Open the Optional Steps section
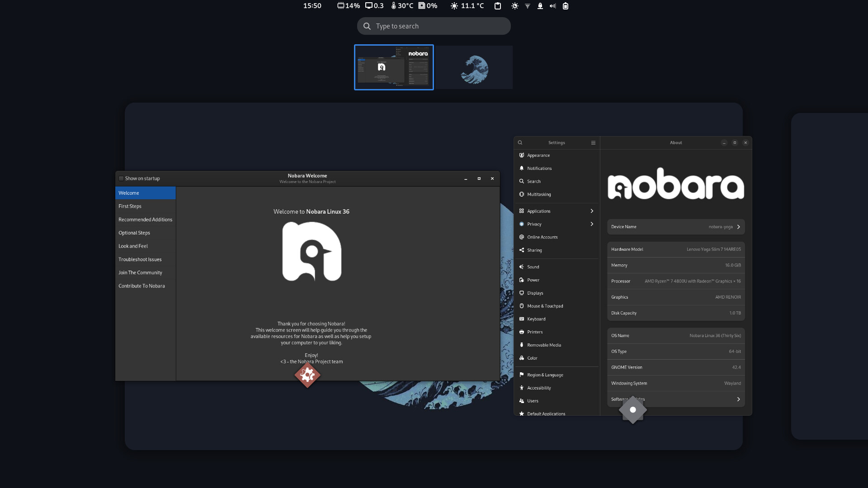 pyautogui.click(x=146, y=233)
